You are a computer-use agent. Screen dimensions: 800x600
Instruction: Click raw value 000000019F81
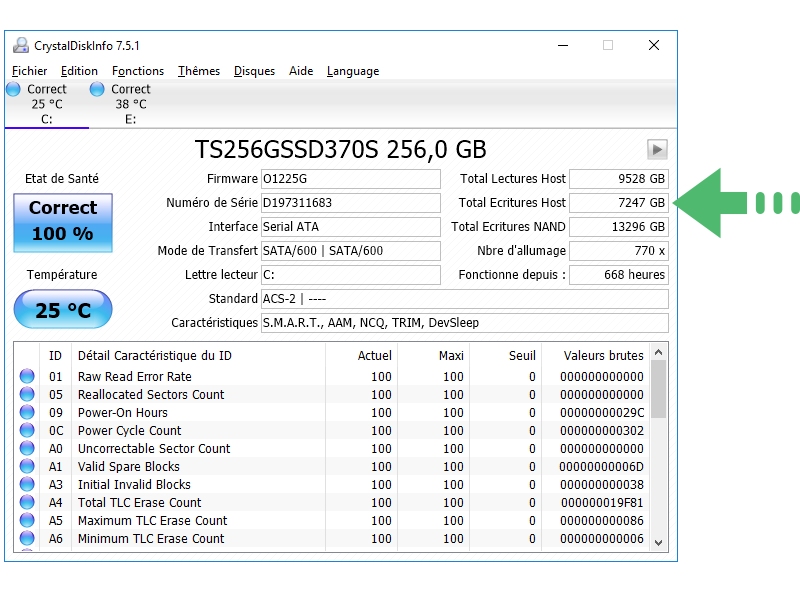click(602, 503)
